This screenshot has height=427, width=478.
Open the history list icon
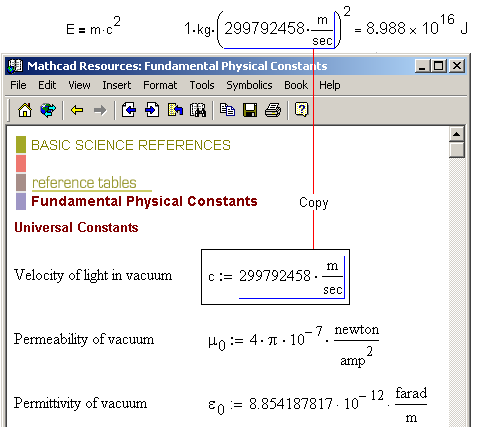(x=175, y=110)
